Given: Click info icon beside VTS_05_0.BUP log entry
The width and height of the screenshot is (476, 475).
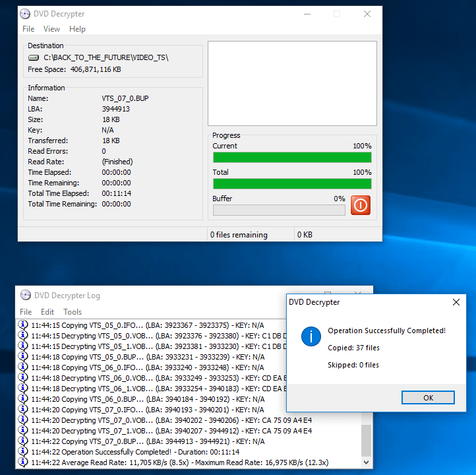Looking at the screenshot, I should [23, 356].
